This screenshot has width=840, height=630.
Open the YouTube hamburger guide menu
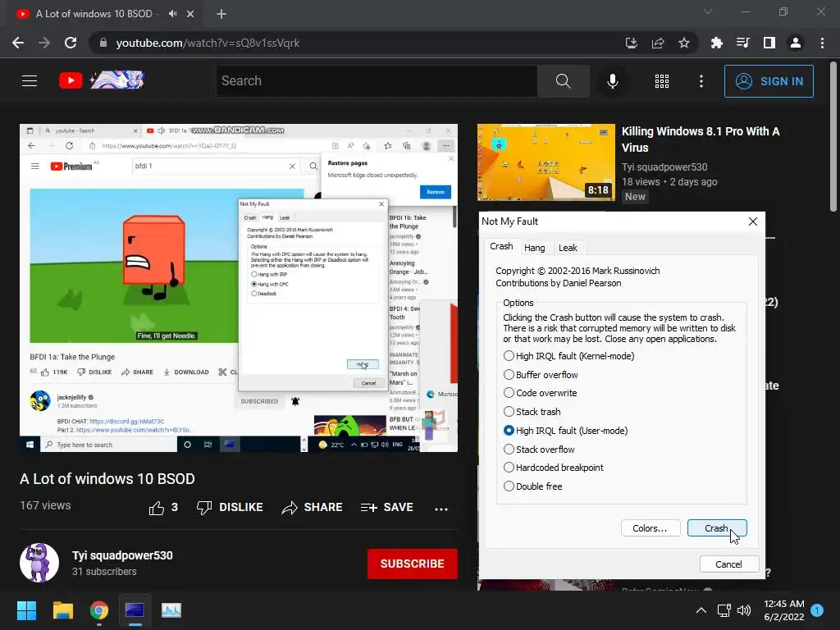click(x=30, y=81)
